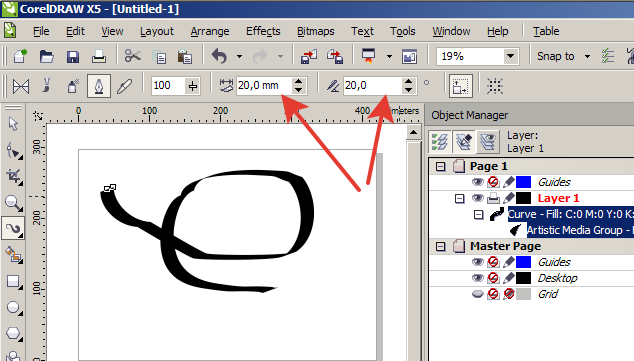
Task: Click the Undo arrow icon
Action: tap(220, 56)
